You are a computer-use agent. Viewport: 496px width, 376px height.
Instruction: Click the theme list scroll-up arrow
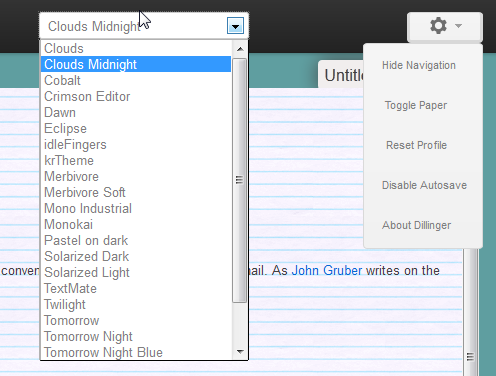(x=240, y=49)
